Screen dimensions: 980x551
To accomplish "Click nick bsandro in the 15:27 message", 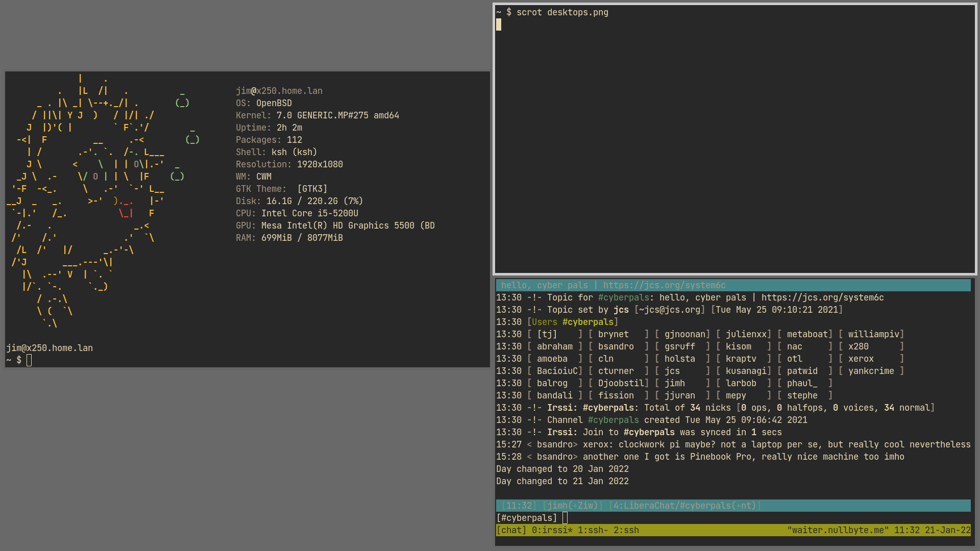I will point(554,444).
